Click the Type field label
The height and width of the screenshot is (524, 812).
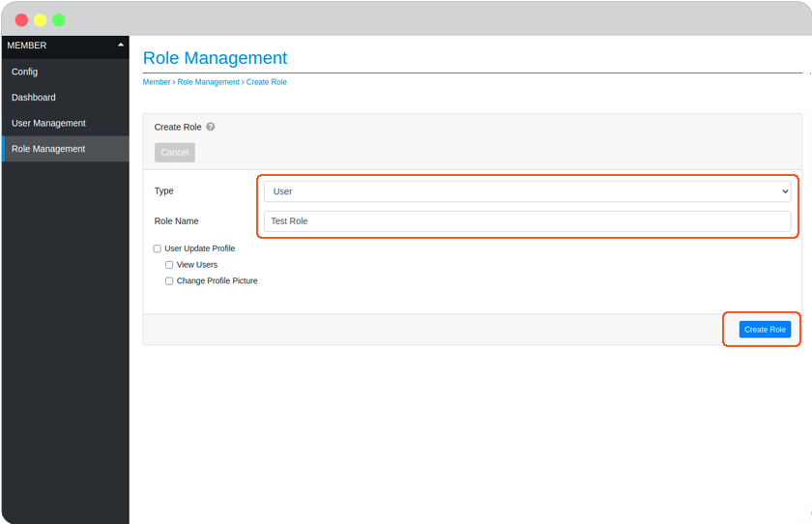[163, 191]
